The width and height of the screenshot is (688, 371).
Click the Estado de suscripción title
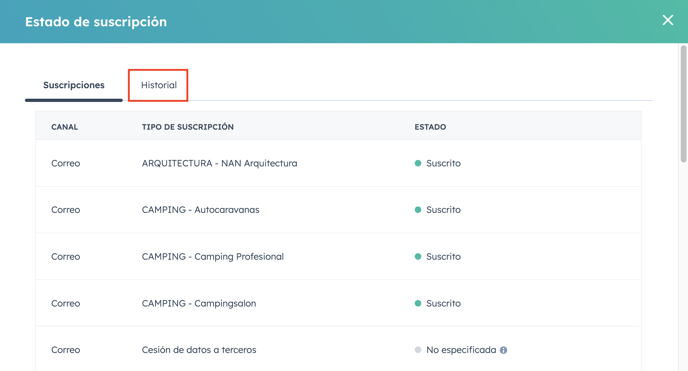(x=96, y=21)
